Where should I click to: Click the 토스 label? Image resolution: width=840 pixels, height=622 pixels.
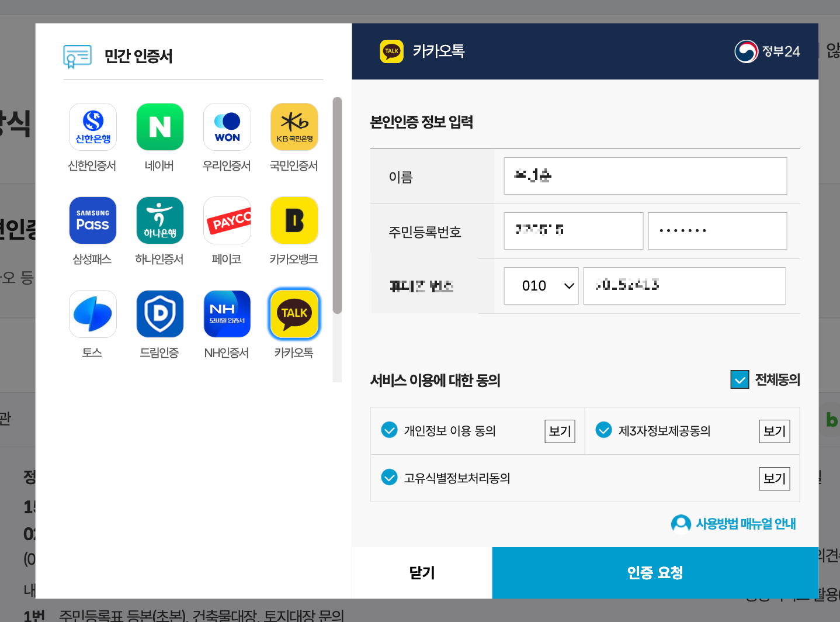tap(92, 353)
